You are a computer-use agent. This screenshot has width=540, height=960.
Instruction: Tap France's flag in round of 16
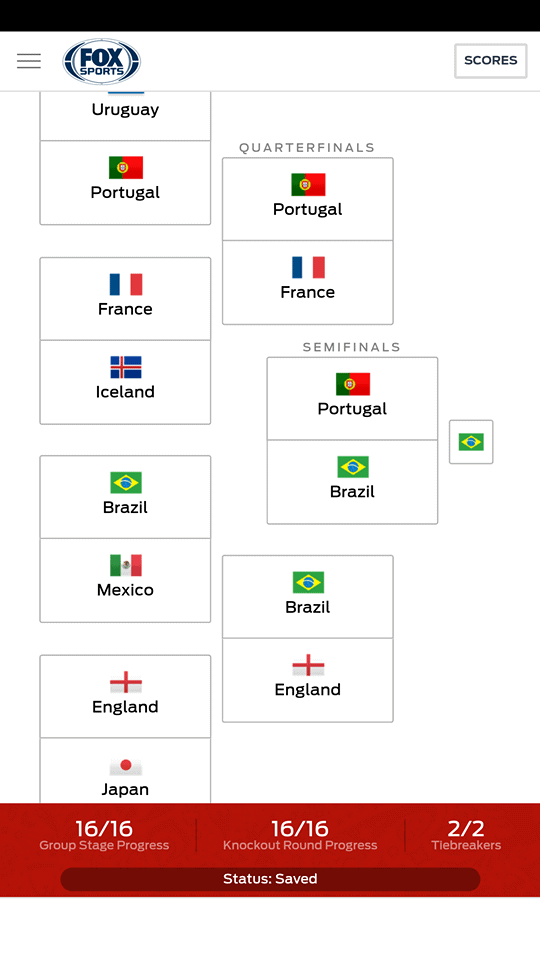click(x=126, y=284)
